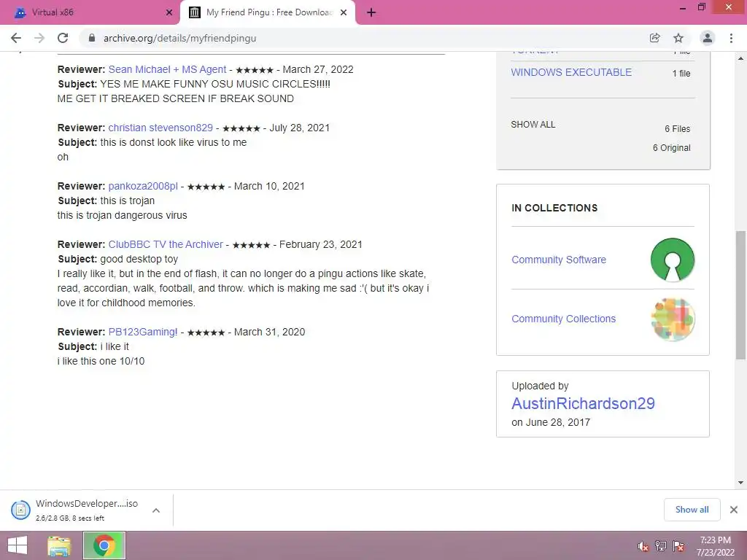747x560 pixels.
Task: Click the page scroll up arrow
Action: pyautogui.click(x=741, y=58)
